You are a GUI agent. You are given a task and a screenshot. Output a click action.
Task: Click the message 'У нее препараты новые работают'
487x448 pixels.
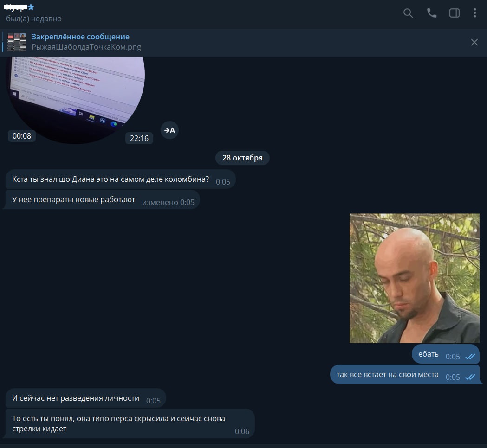point(74,200)
